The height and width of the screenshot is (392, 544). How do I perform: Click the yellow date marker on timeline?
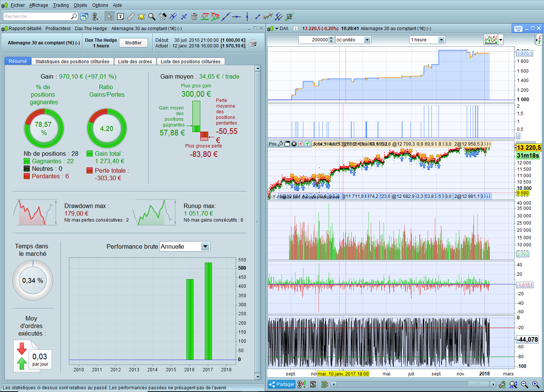(343, 374)
